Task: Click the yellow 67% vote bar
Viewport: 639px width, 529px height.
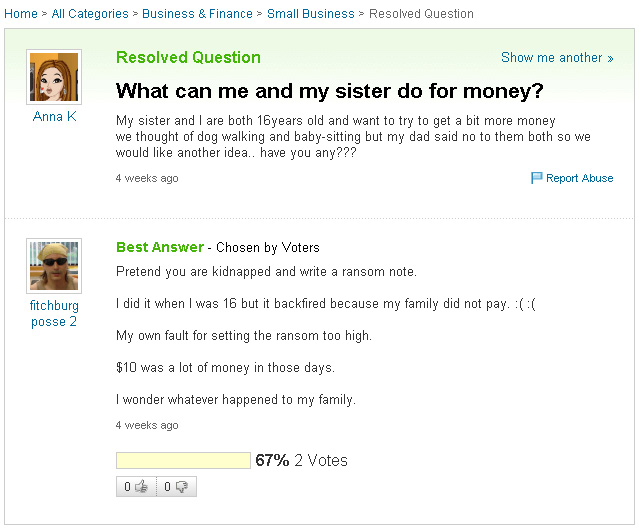Action: [183, 460]
